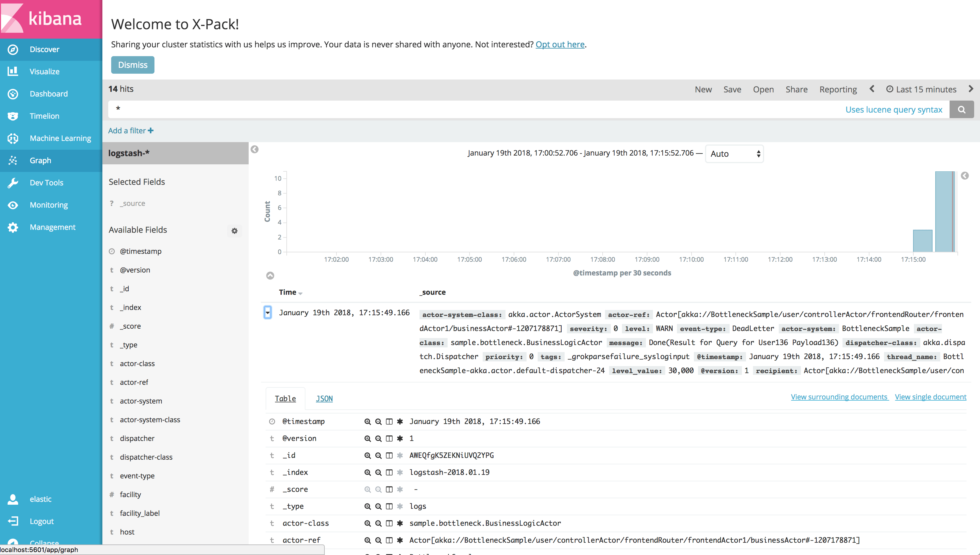Open Monitoring page
Screen dimensions: 980x555
click(51, 205)
